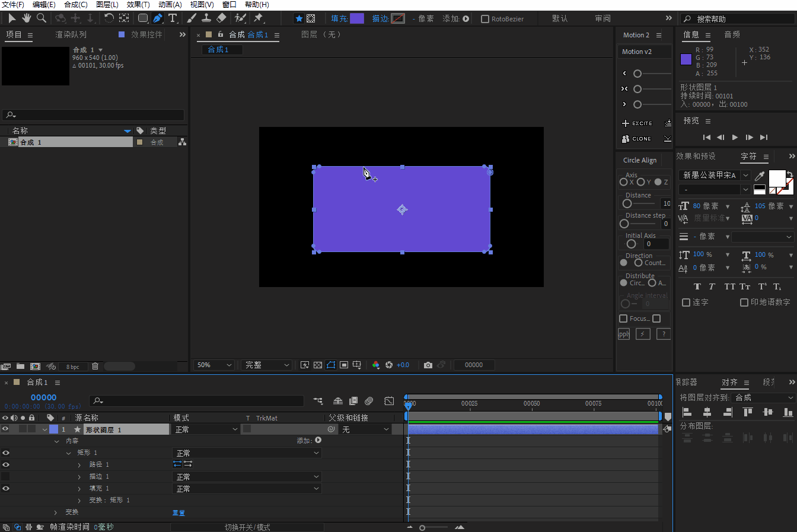Hide the 形状图层 1 layer eye
The width and height of the screenshot is (797, 532).
(5, 429)
